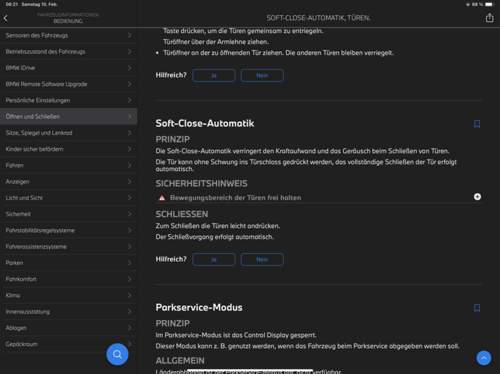Viewport: 500px width, 374px height.
Task: Bookmark the Parkservice-Modus section
Action: pyautogui.click(x=477, y=308)
